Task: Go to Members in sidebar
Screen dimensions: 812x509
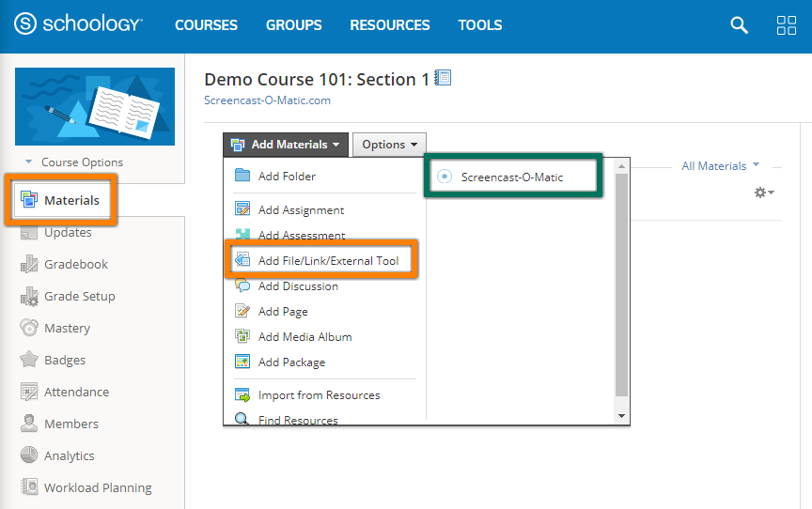Action: point(71,424)
